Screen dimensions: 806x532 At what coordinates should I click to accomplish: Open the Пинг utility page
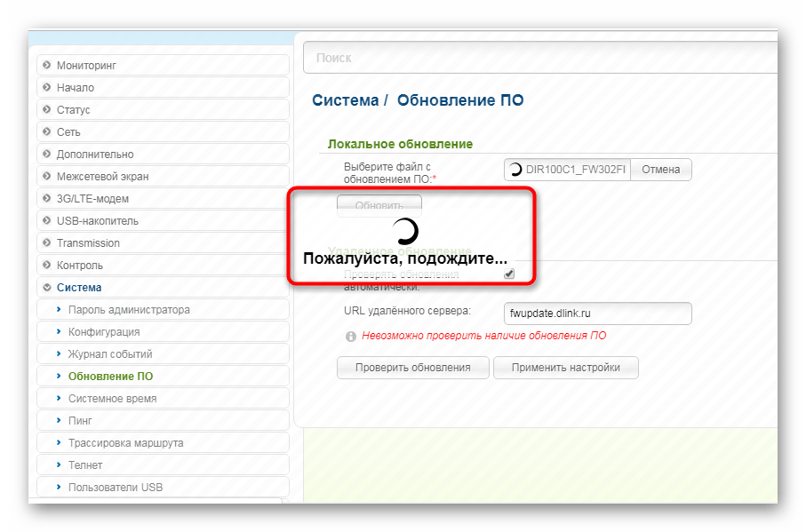pos(80,421)
